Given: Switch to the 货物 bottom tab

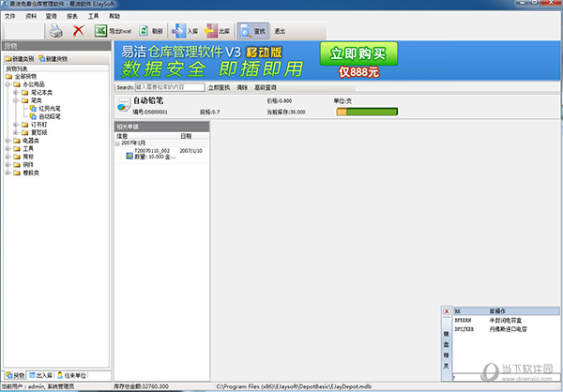Looking at the screenshot, I should click(x=15, y=375).
